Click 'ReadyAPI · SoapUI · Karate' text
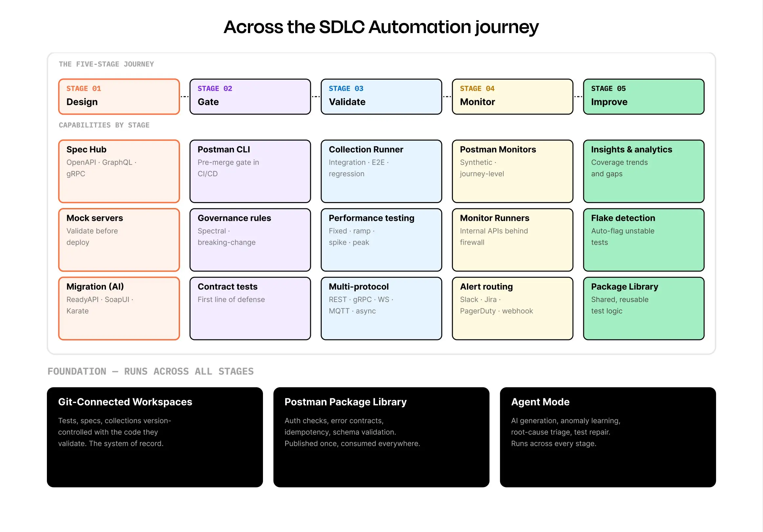Image resolution: width=763 pixels, height=532 pixels. pos(100,305)
